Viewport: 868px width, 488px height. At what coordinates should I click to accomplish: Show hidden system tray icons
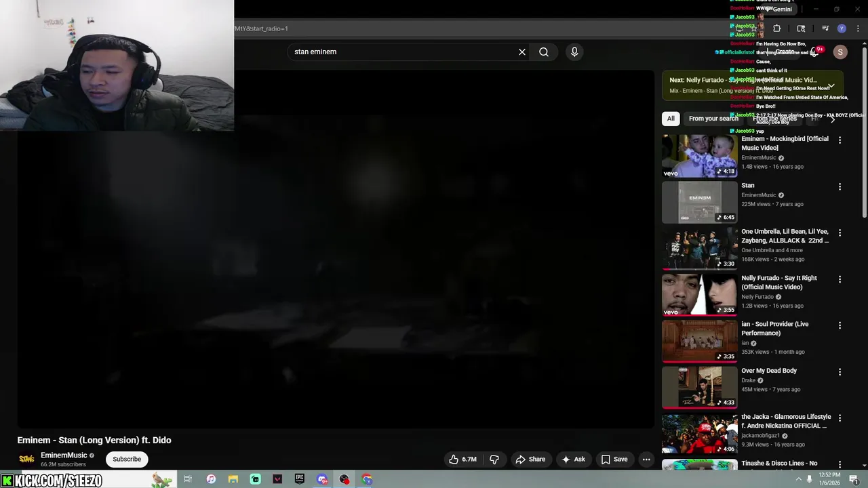pos(798,479)
